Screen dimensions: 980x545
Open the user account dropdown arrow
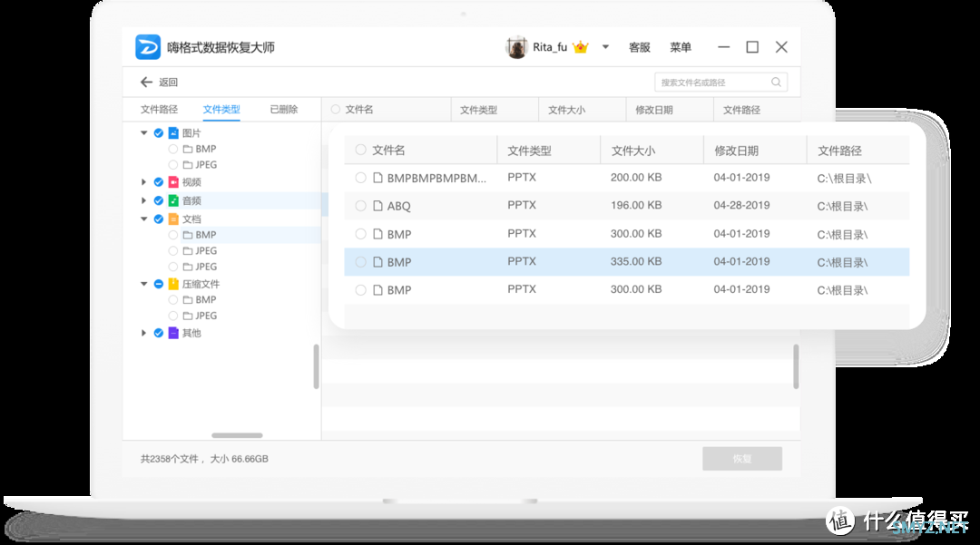coord(605,47)
